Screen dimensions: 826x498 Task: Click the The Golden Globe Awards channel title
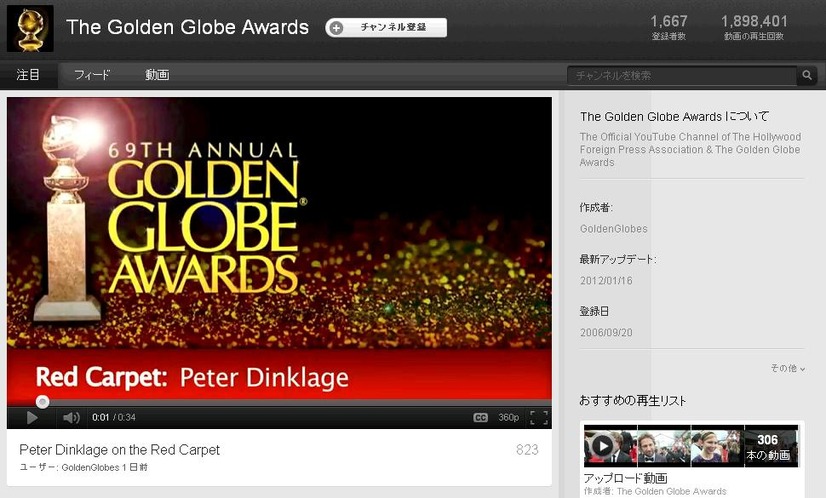(188, 27)
